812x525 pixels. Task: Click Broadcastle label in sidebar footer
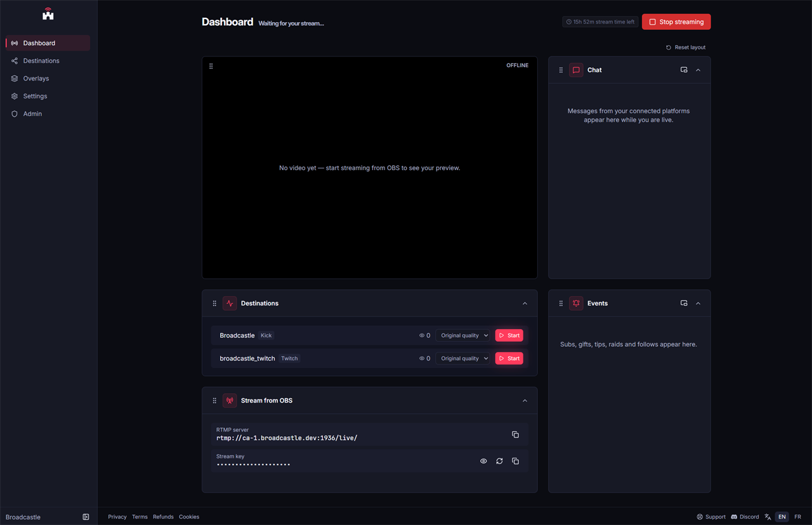[23, 517]
